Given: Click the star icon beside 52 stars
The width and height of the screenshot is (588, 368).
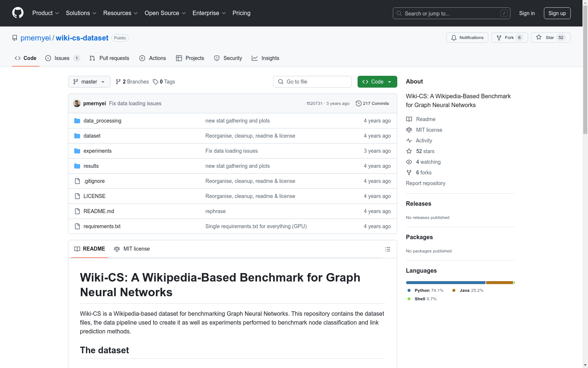Looking at the screenshot, I should 409,151.
